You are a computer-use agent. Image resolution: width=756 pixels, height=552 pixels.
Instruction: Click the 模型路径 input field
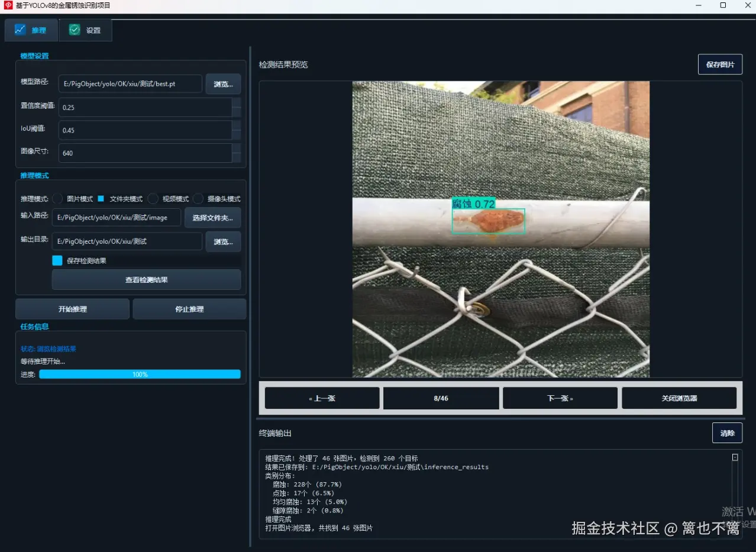click(131, 84)
